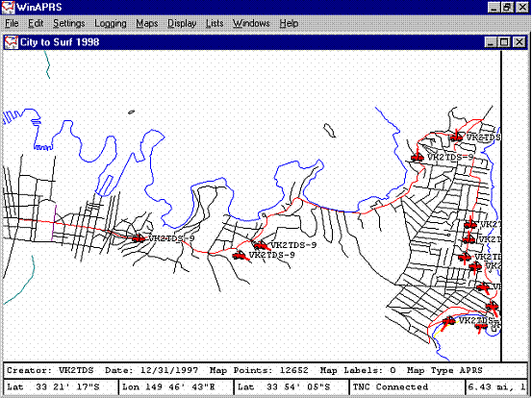
Task: Close the City to Surf 1998 window
Action: pyautogui.click(x=519, y=42)
